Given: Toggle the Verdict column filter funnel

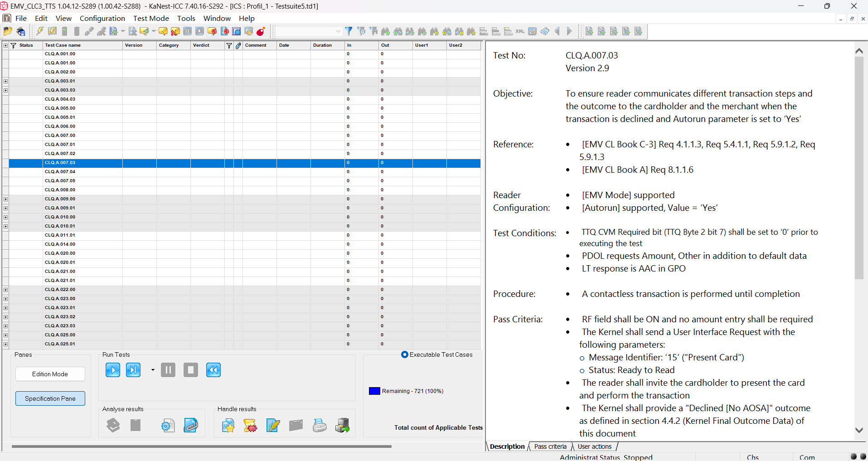Looking at the screenshot, I should (229, 45).
